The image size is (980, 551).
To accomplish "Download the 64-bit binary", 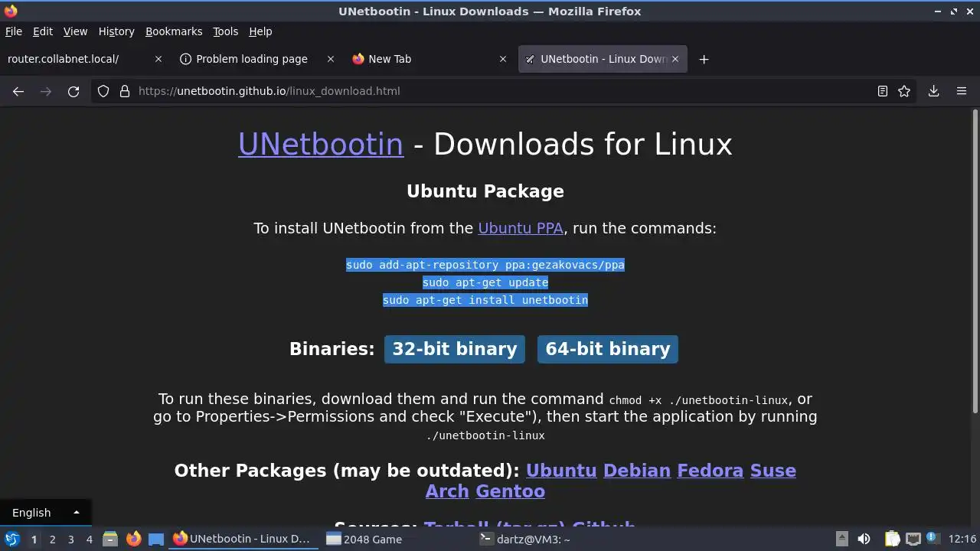I will (x=608, y=349).
